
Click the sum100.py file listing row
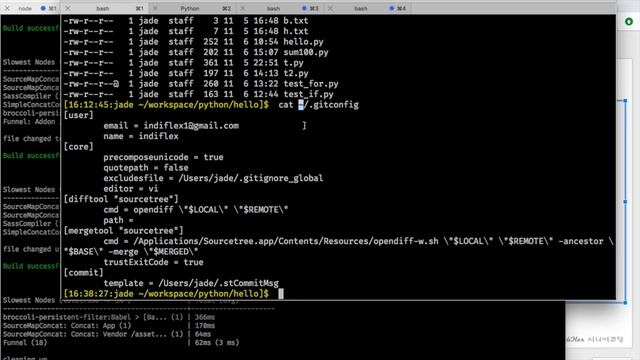(x=196, y=52)
